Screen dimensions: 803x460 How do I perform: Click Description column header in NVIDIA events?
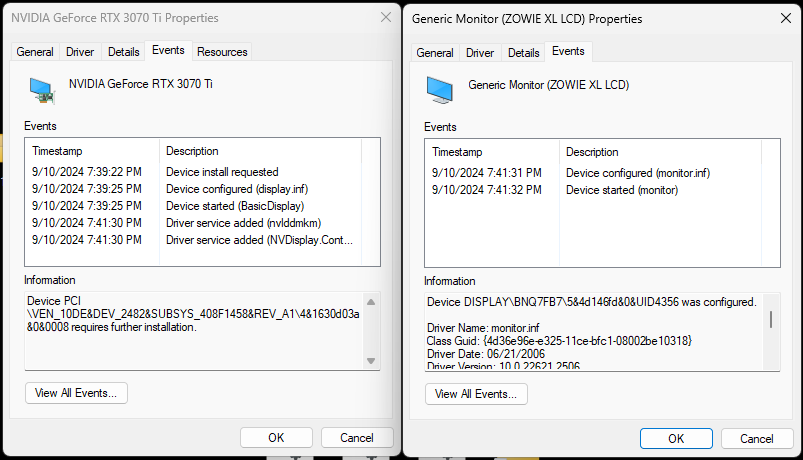(x=260, y=151)
